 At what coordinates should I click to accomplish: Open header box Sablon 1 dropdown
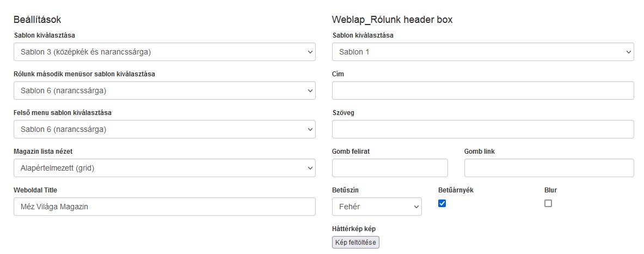point(483,52)
